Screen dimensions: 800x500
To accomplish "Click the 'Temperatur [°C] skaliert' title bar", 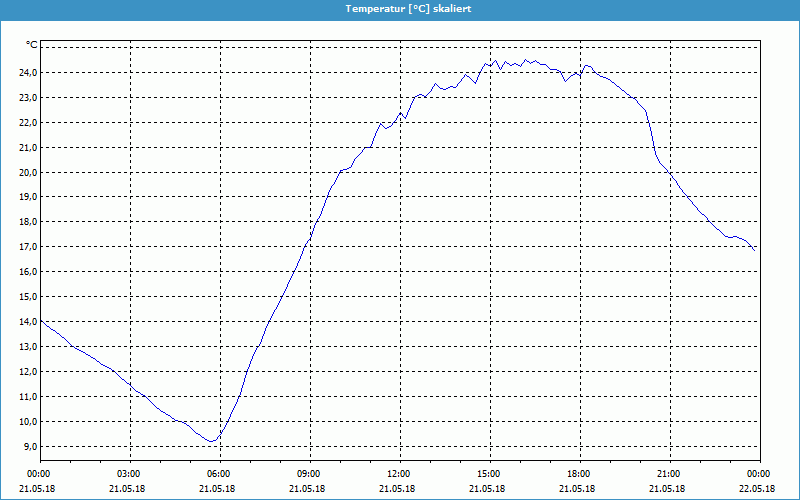I will coord(400,8).
